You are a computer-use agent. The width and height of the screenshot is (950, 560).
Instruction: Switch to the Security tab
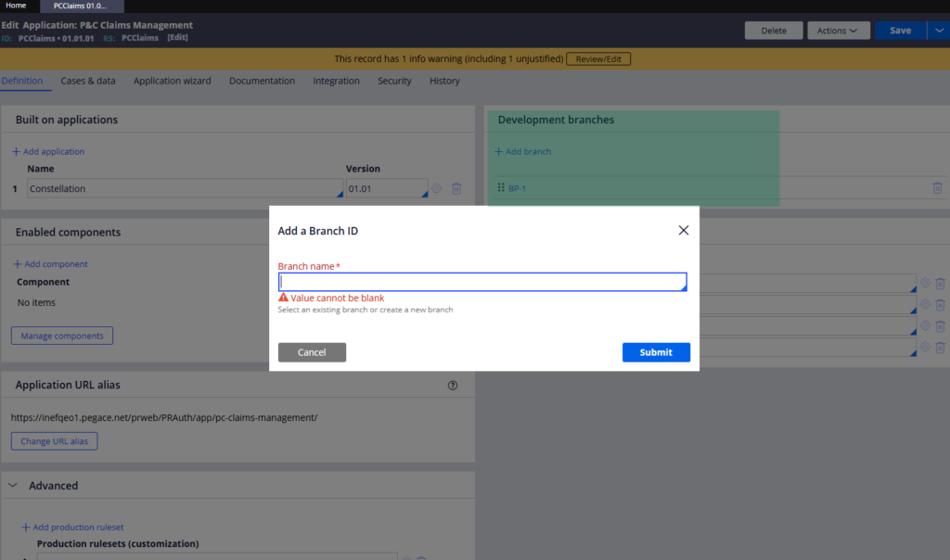pos(394,81)
